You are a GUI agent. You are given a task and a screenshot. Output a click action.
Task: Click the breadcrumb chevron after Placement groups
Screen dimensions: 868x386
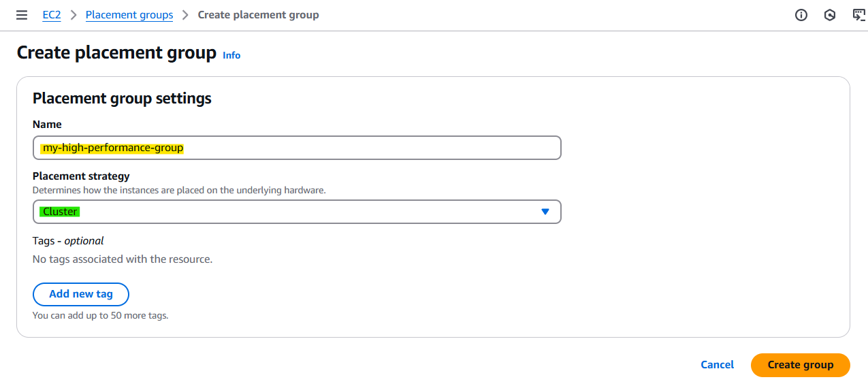(186, 15)
